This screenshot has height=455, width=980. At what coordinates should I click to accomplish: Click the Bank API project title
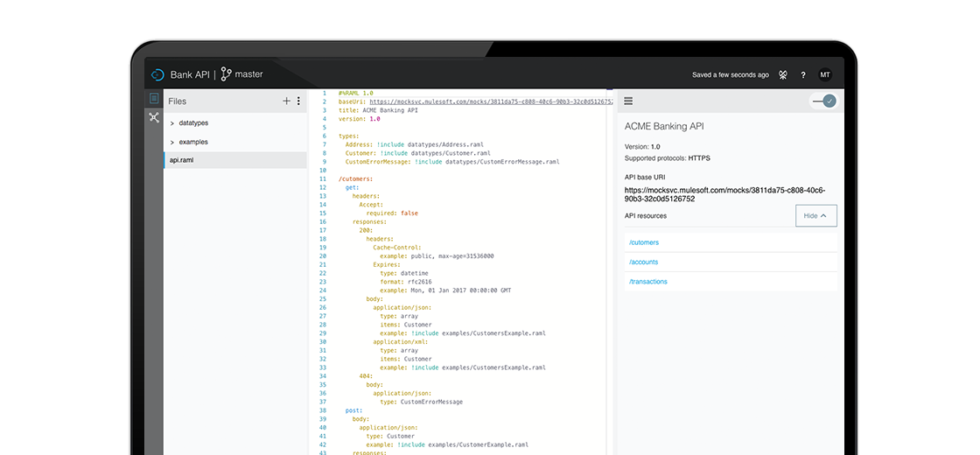[190, 74]
